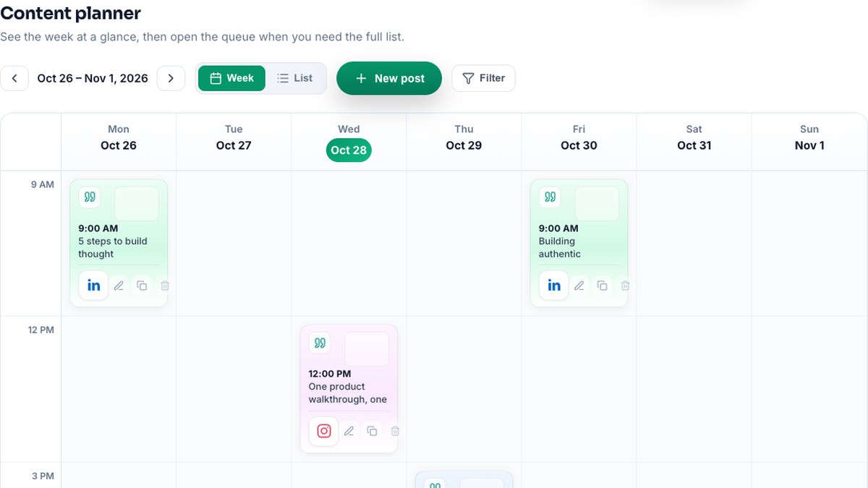Image resolution: width=868 pixels, height=488 pixels.
Task: Duplicate the Friday Building authentic post
Action: 602,286
